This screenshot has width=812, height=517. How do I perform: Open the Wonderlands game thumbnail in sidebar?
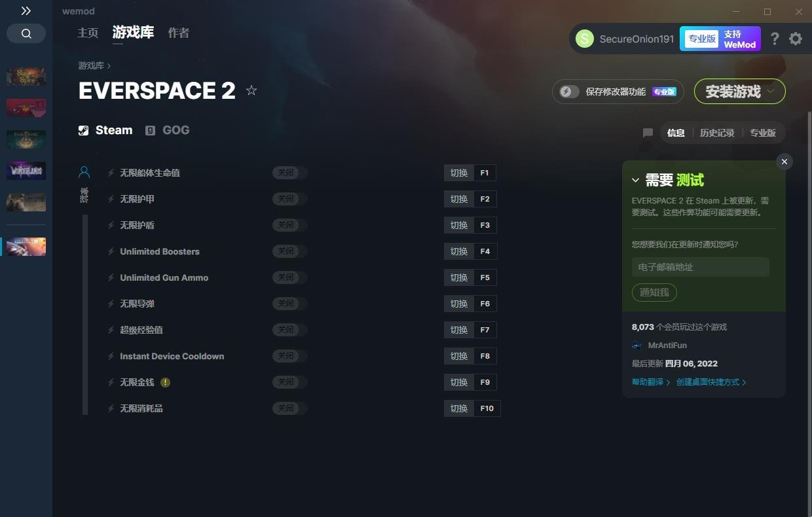(26, 171)
